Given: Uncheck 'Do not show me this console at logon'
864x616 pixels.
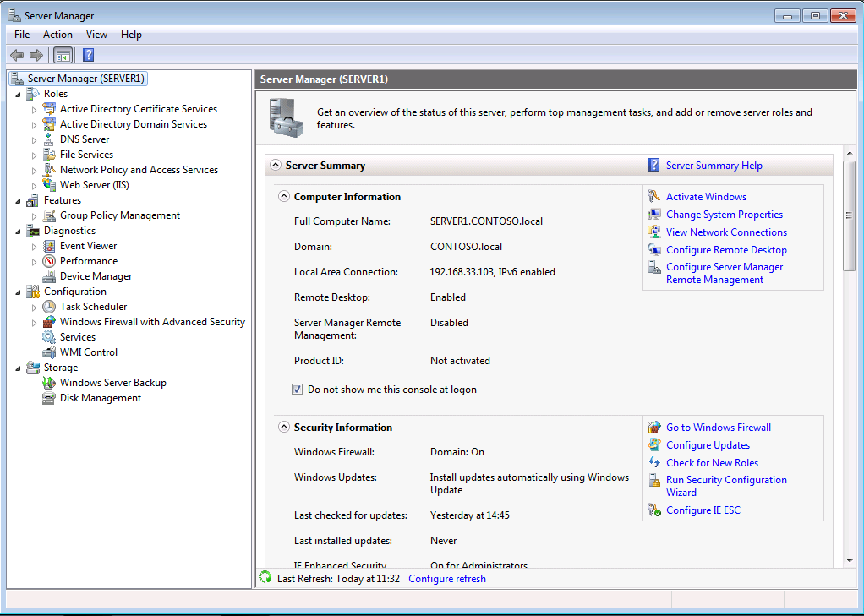Looking at the screenshot, I should 298,390.
